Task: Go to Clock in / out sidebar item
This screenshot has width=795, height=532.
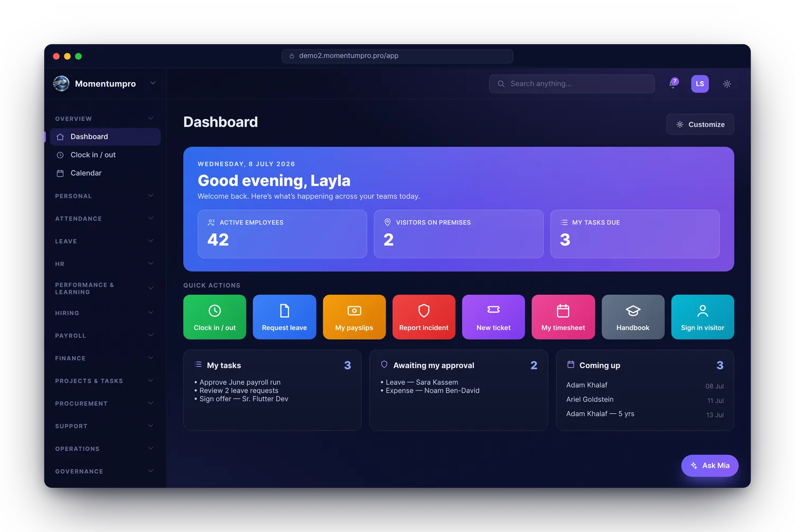Action: 105,155
